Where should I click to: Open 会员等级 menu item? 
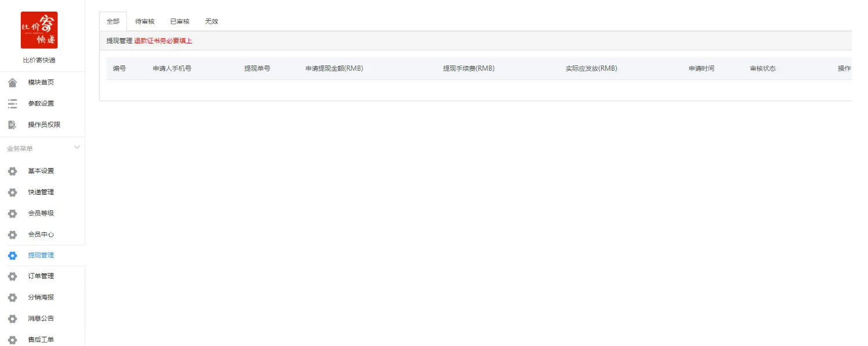click(42, 213)
